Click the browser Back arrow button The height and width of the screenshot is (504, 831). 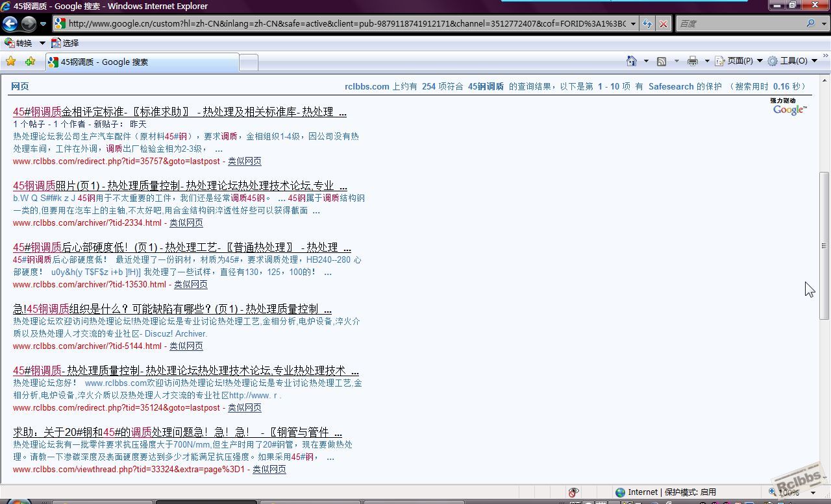10,24
